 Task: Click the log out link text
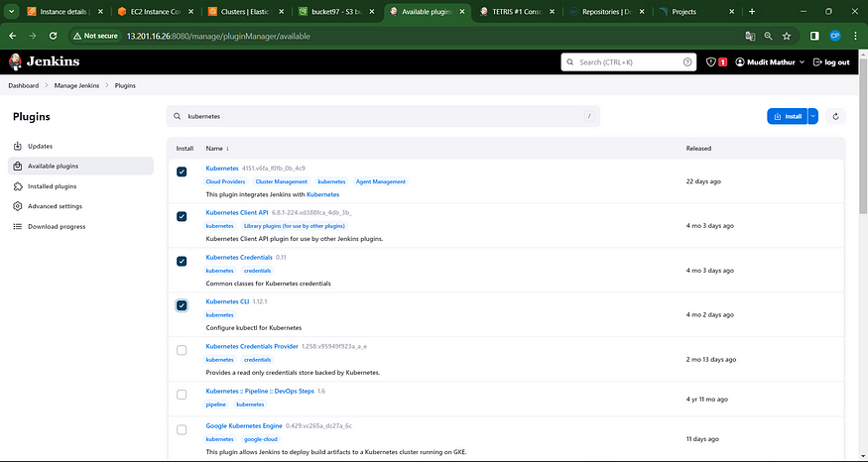coord(837,62)
